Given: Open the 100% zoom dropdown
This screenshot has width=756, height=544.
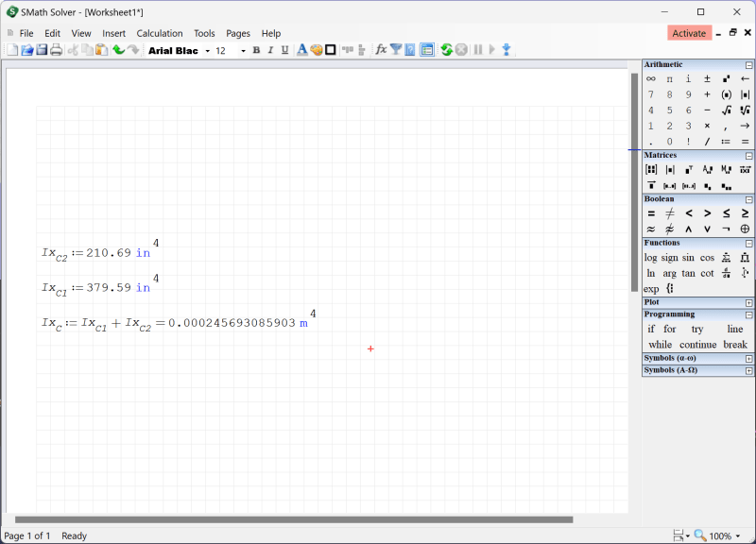Looking at the screenshot, I should [738, 535].
